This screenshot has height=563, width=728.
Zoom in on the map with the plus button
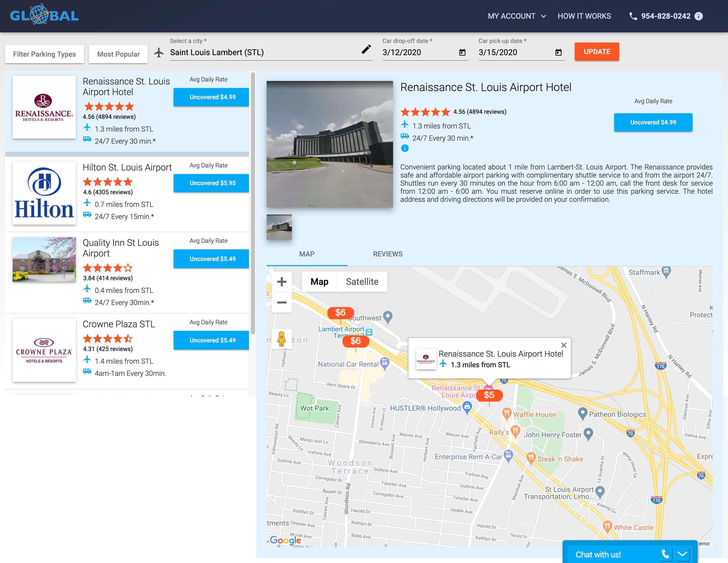point(282,282)
